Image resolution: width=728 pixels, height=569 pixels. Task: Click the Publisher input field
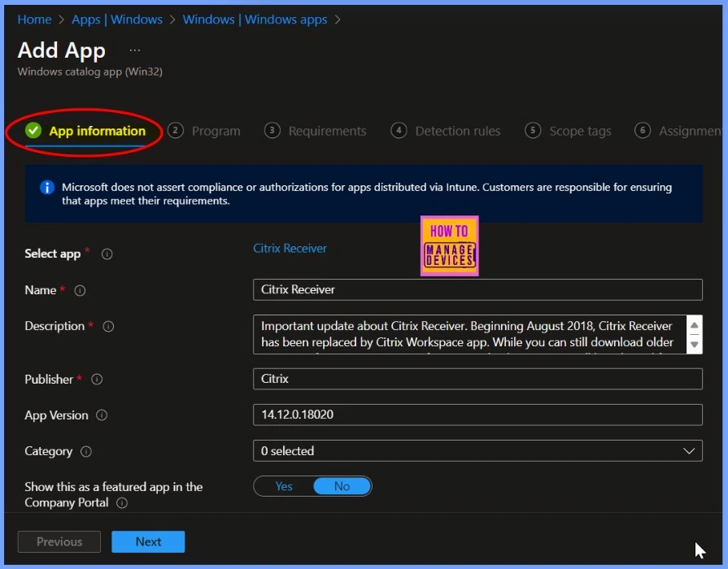pyautogui.click(x=477, y=379)
